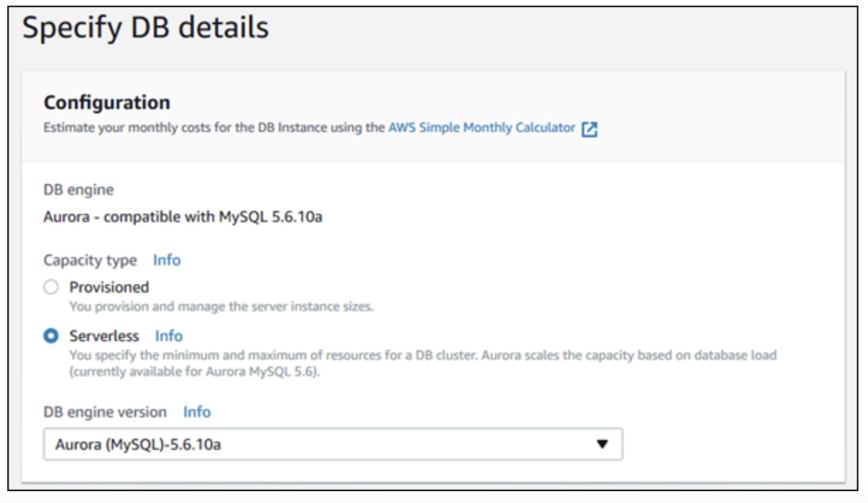Open Info link beside Serverless
Viewport: 868px width, 503px height.
[x=169, y=336]
